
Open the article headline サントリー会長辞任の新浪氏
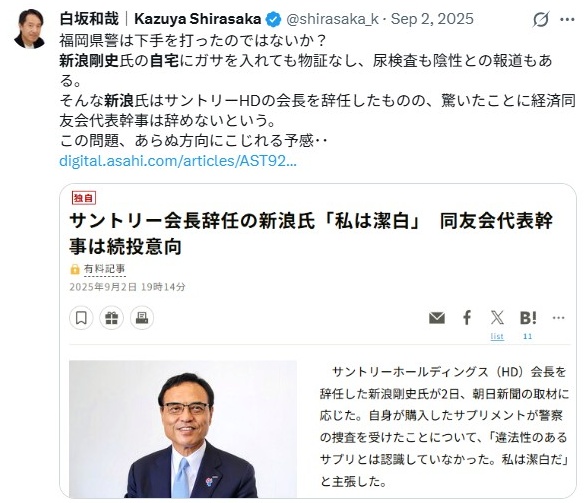coord(311,234)
